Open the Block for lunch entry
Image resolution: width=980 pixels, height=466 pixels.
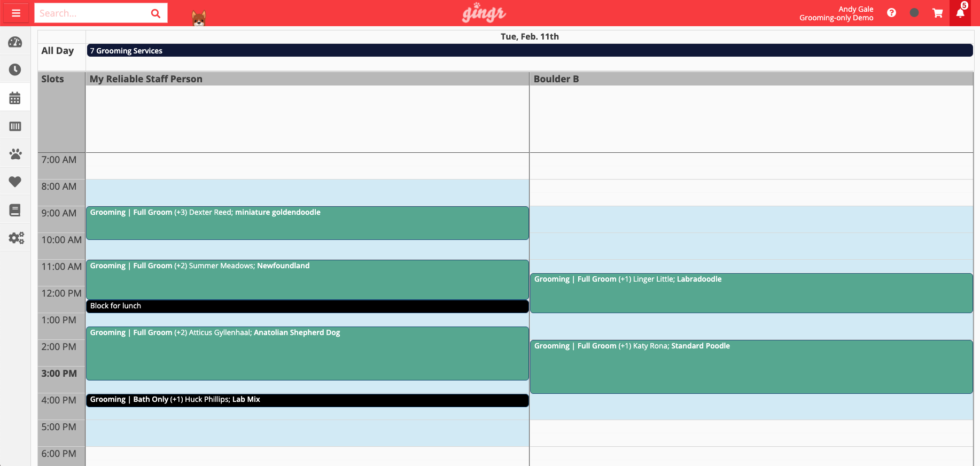point(307,306)
